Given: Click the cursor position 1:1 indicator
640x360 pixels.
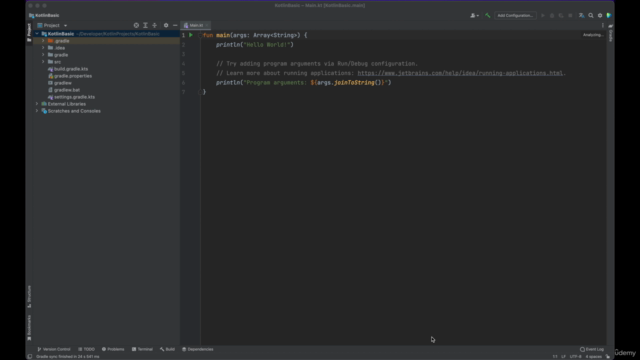Looking at the screenshot, I should coord(555,357).
